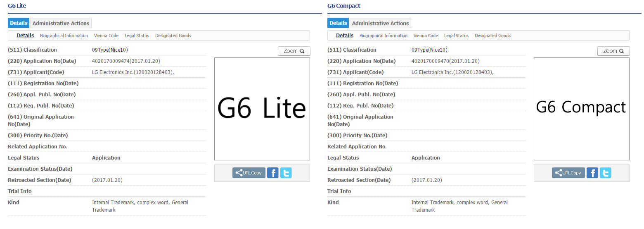Copy URL of G6 Compact record
Viewport: 644px width, 229px height.
pos(568,173)
